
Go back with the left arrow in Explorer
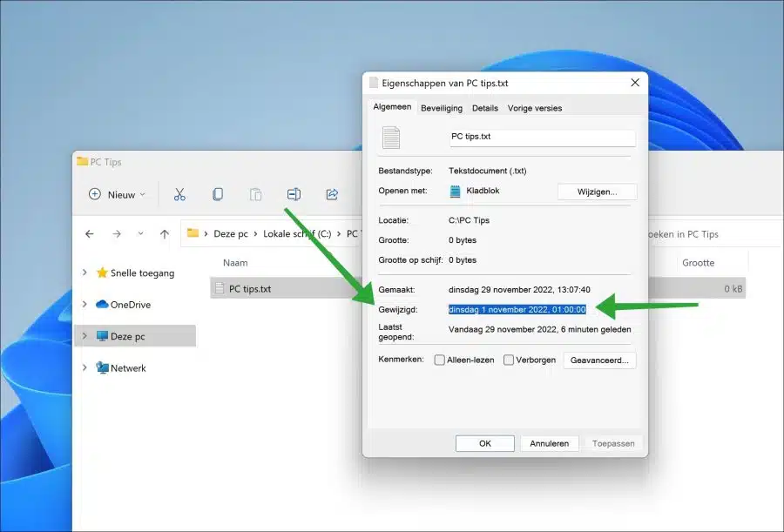(90, 234)
